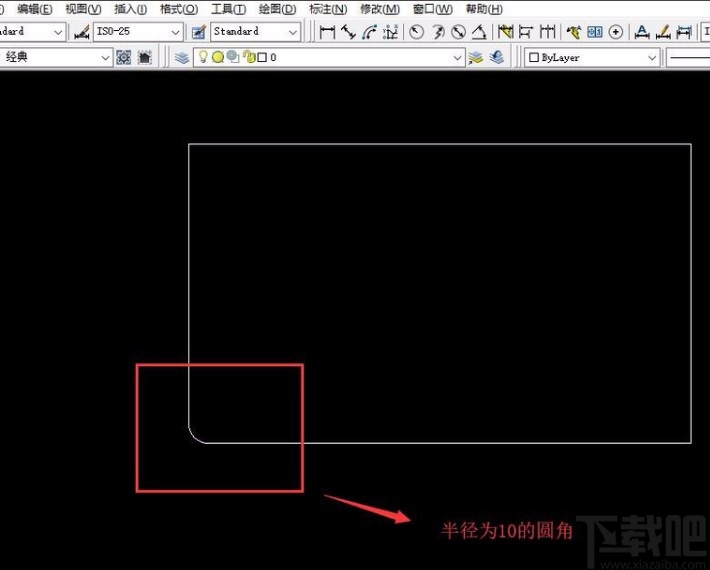710x570 pixels.
Task: Select the Radius dimension tool
Action: coord(417,32)
